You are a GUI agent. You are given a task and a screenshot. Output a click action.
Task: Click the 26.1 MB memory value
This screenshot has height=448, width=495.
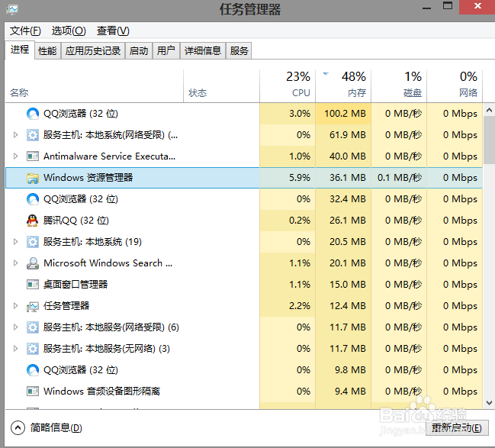[x=348, y=221]
